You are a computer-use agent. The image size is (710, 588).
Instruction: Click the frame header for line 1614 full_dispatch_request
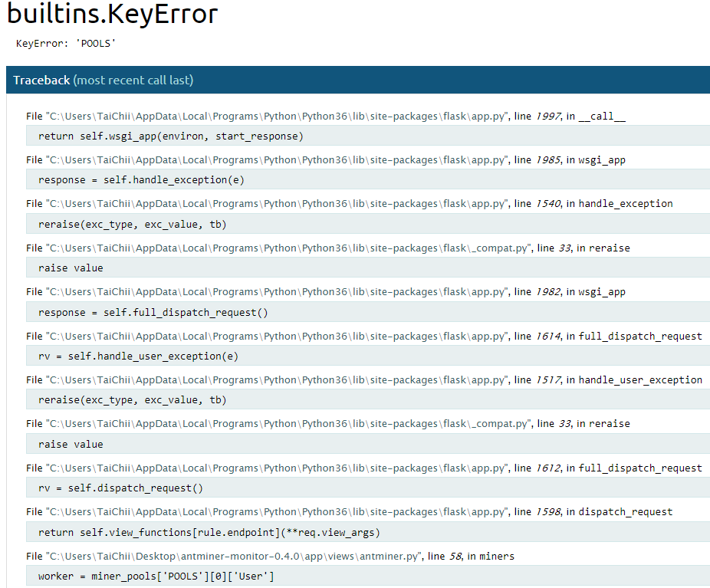pyautogui.click(x=364, y=337)
